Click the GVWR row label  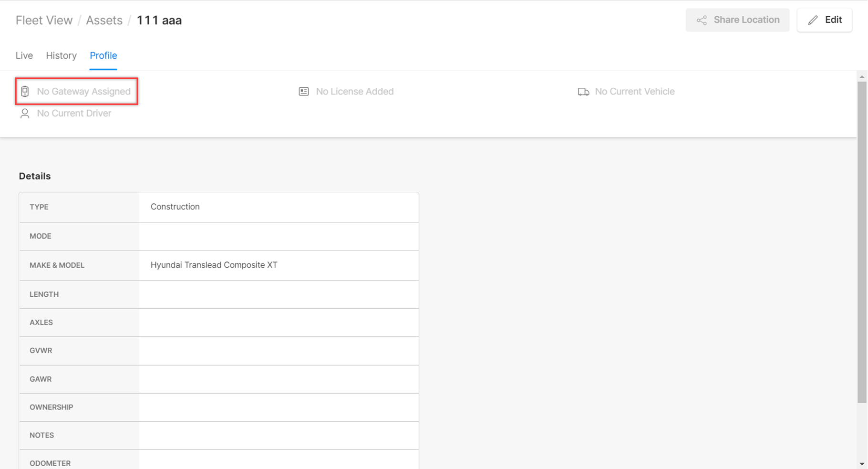click(41, 351)
